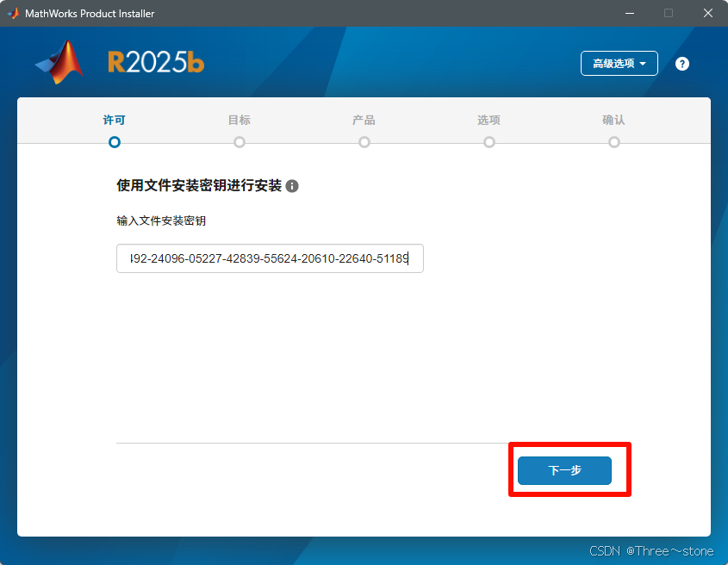
Task: Click the info icon beside the heading
Action: click(292, 186)
